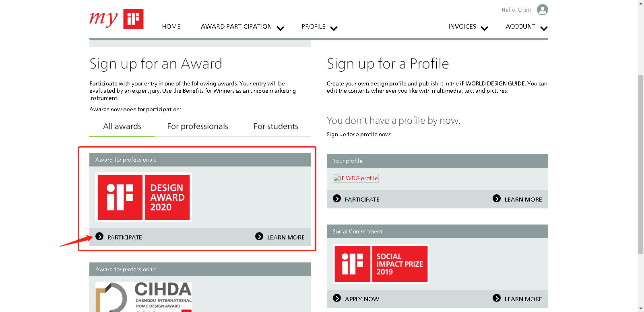Image resolution: width=644 pixels, height=312 pixels.
Task: Click the user avatar icon
Action: click(542, 10)
